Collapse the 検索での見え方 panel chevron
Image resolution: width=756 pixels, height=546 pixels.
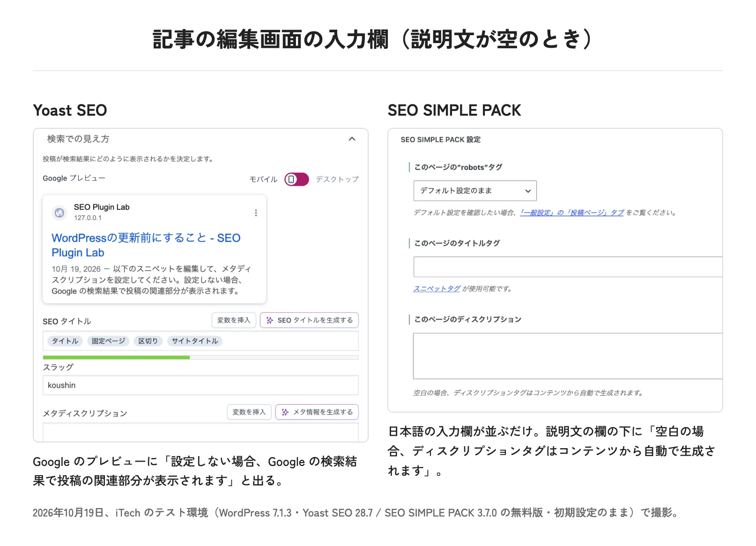[x=352, y=139]
